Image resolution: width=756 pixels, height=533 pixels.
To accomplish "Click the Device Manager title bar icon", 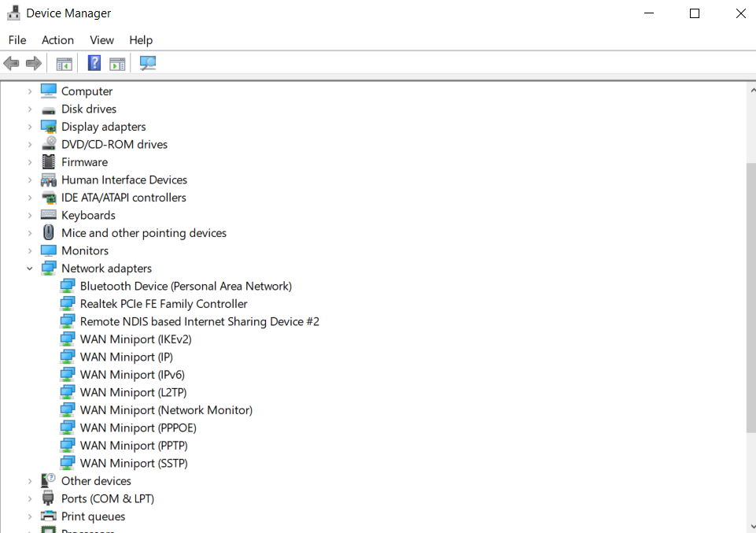I will (13, 13).
